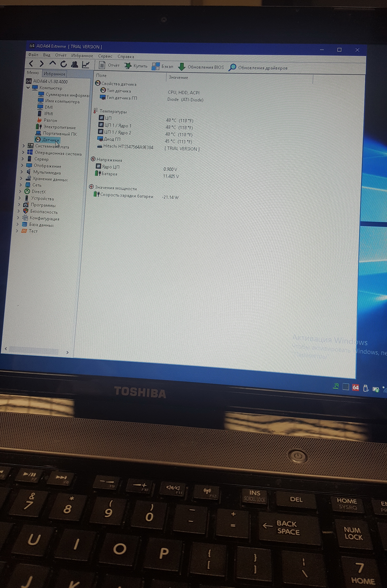Collapse the Компьютер tree node

[x=28, y=87]
